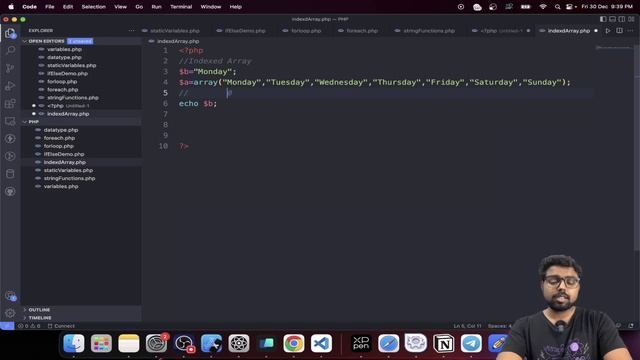Open the Manage gear in the activity bar
This screenshot has width=640, height=360.
[10, 313]
